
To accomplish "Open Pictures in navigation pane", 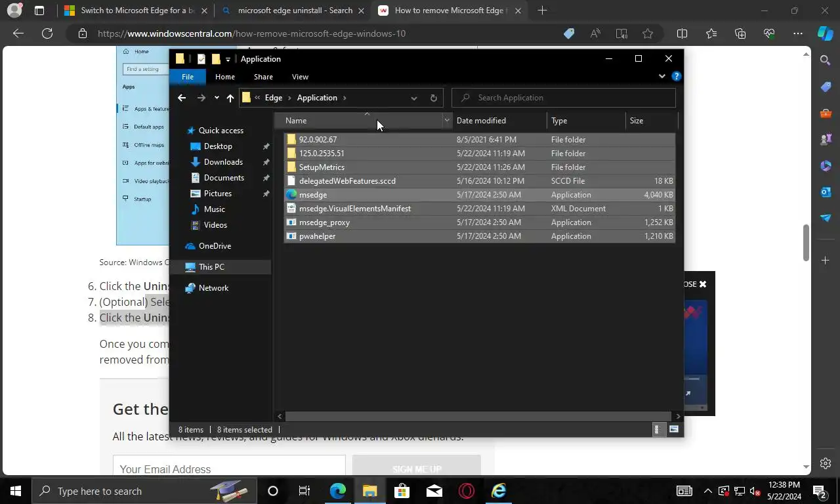I will [218, 194].
